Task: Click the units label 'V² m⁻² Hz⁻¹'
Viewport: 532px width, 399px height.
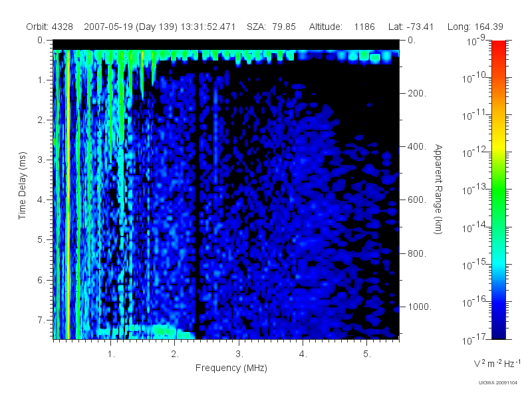Action: 497,363
